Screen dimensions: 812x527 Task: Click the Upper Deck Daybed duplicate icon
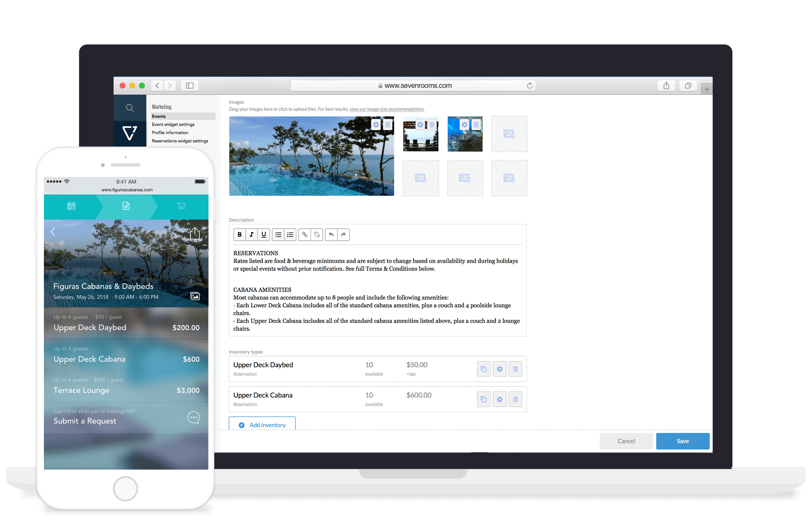484,368
